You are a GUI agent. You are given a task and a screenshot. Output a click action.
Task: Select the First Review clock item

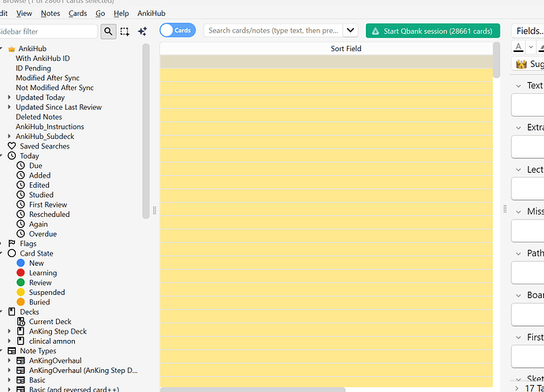pyautogui.click(x=20, y=204)
